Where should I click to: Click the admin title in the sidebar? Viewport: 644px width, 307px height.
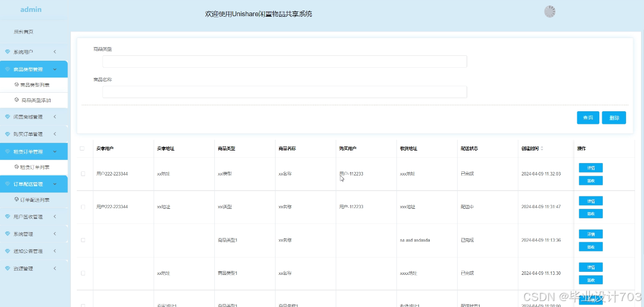[x=31, y=10]
